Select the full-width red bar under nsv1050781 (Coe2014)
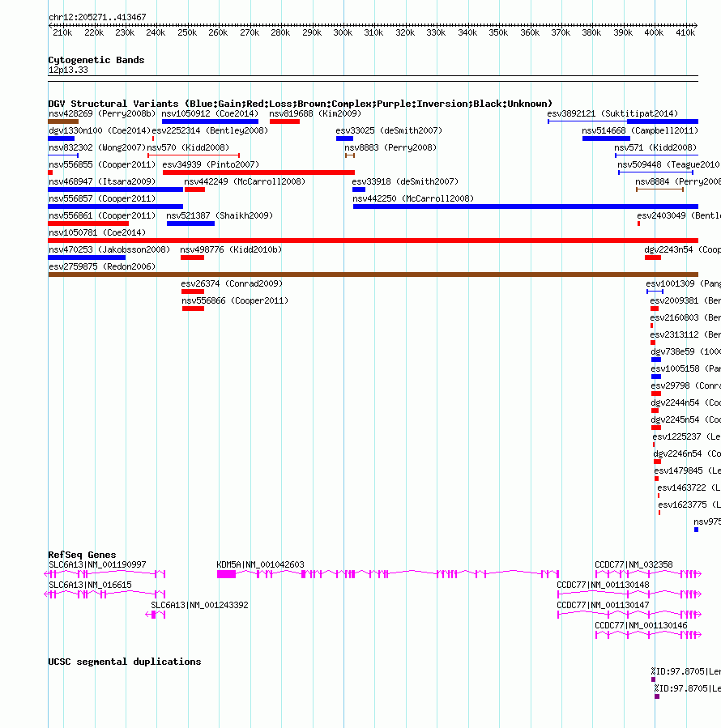This screenshot has width=721, height=728. pos(373,241)
